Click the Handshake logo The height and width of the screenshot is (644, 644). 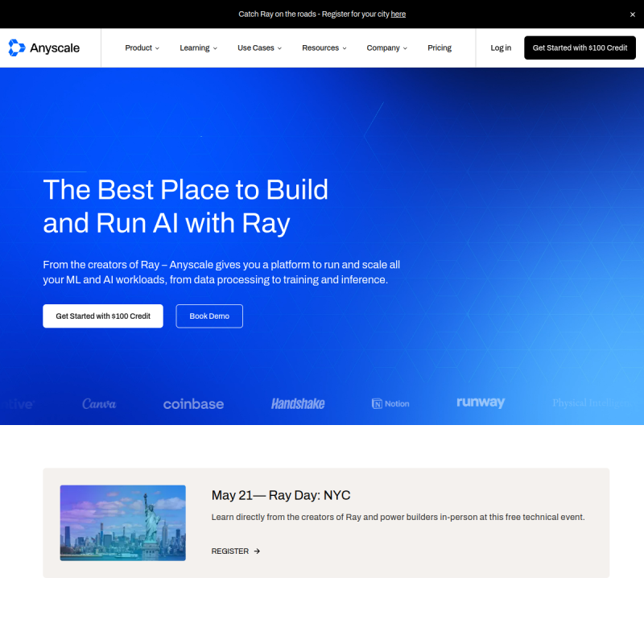tap(298, 403)
